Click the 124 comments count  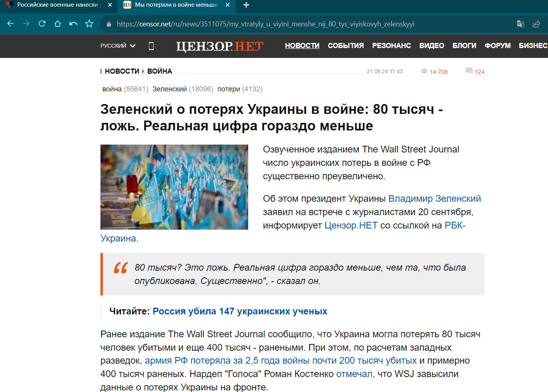pos(479,72)
